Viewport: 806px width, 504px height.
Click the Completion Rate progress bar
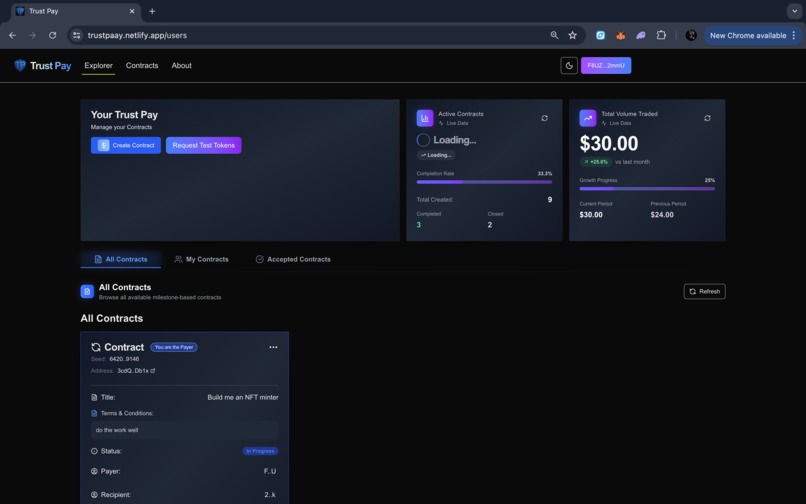click(x=484, y=182)
